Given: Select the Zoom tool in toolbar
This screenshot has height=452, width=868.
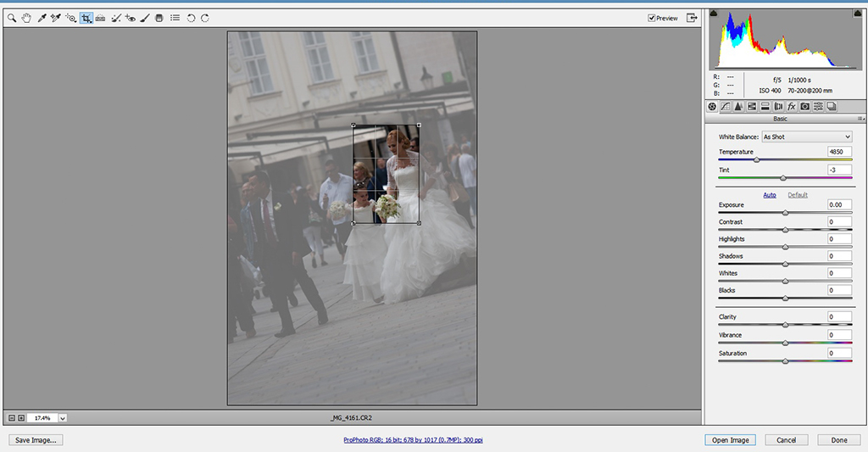Looking at the screenshot, I should pyautogui.click(x=12, y=18).
